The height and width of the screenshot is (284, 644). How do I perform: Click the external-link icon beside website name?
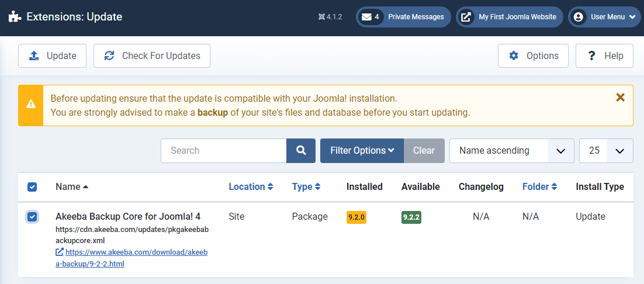pos(466,17)
